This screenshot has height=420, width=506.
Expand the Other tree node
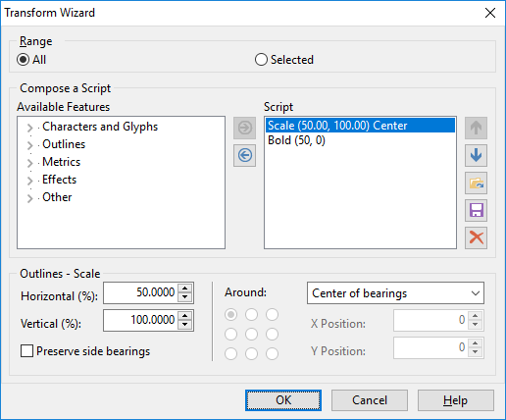pos(30,198)
